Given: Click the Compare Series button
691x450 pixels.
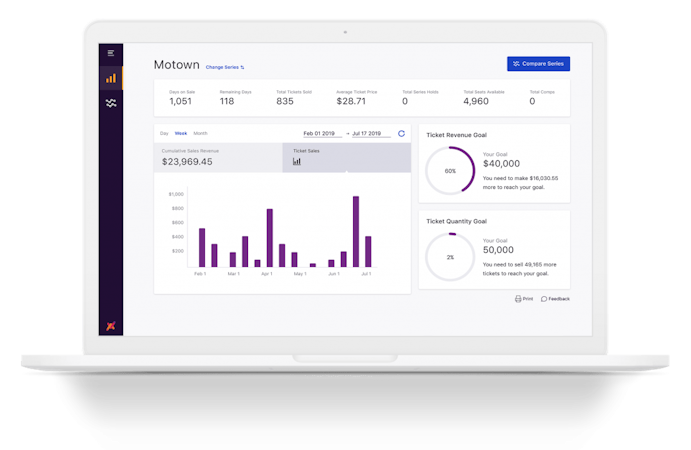Looking at the screenshot, I should (538, 64).
